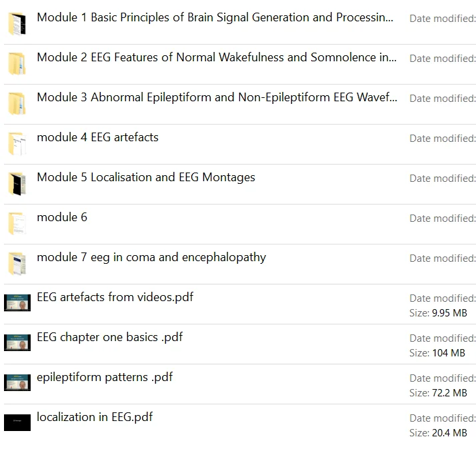This screenshot has width=476, height=451.
Task: Select the Module 5 Localisation folder icon
Action: coord(17,183)
